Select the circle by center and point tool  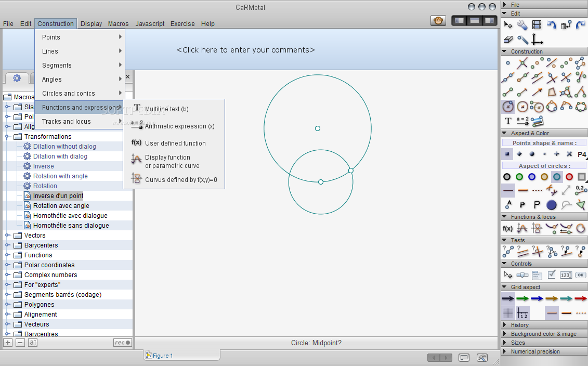(508, 107)
